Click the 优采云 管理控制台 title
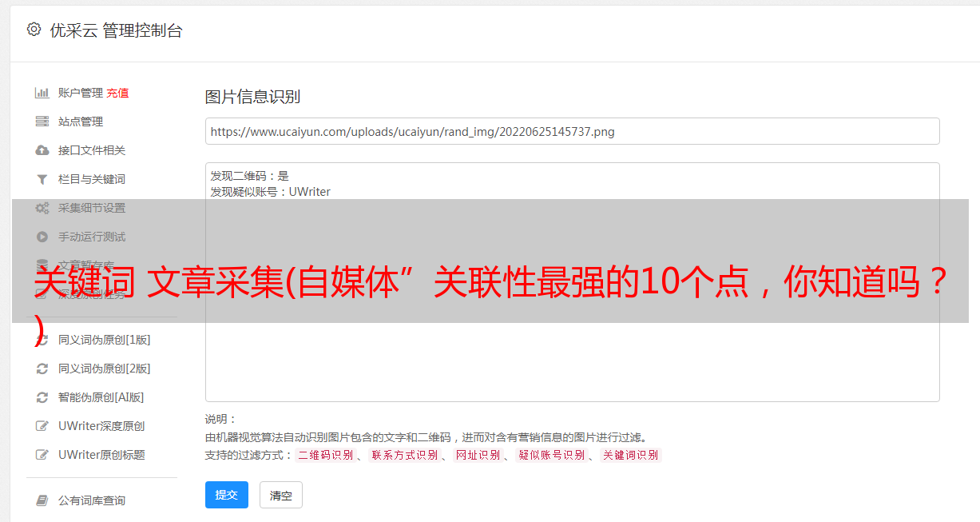Viewport: 980px width, 522px height. 116,30
